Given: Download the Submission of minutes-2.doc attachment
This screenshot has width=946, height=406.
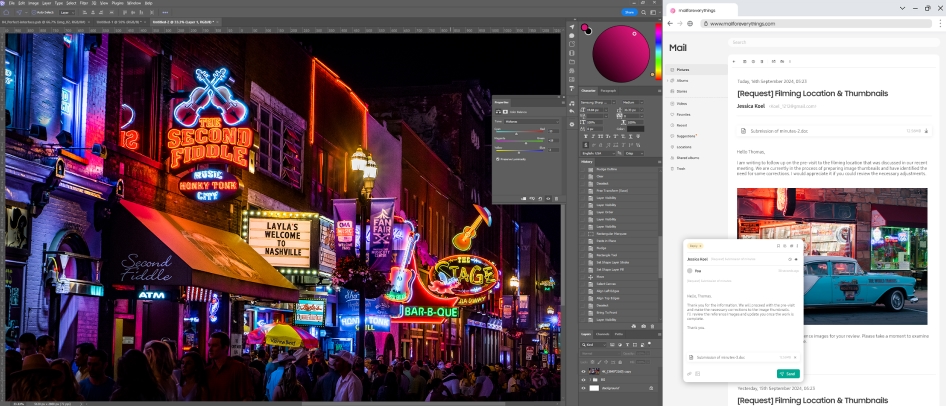Looking at the screenshot, I should pyautogui.click(x=926, y=130).
